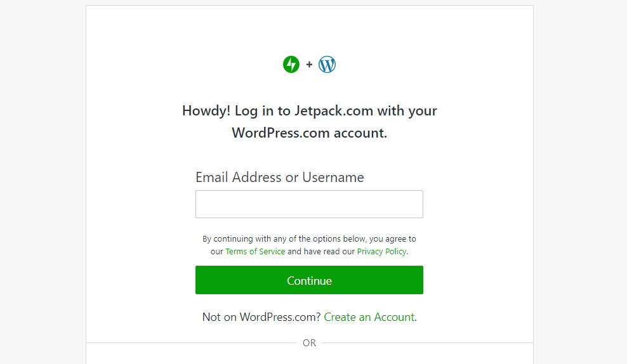
Task: Open the Privacy Policy link
Action: (x=381, y=252)
